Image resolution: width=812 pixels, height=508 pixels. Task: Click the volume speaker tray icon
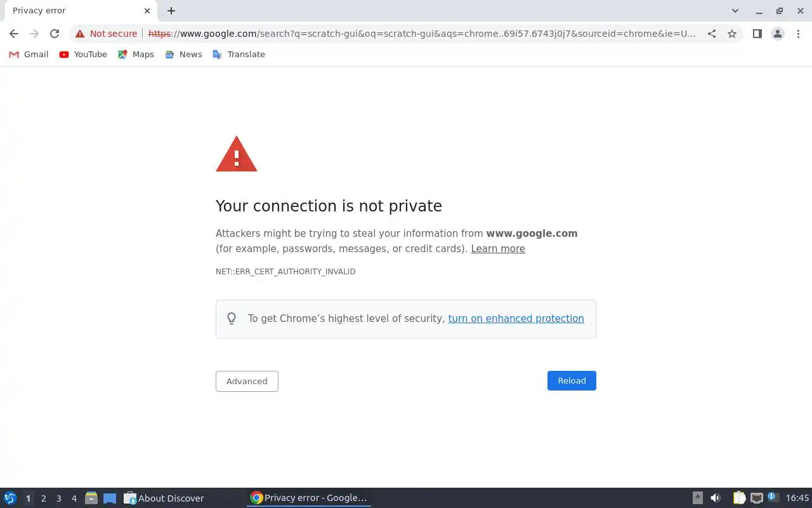click(x=716, y=498)
